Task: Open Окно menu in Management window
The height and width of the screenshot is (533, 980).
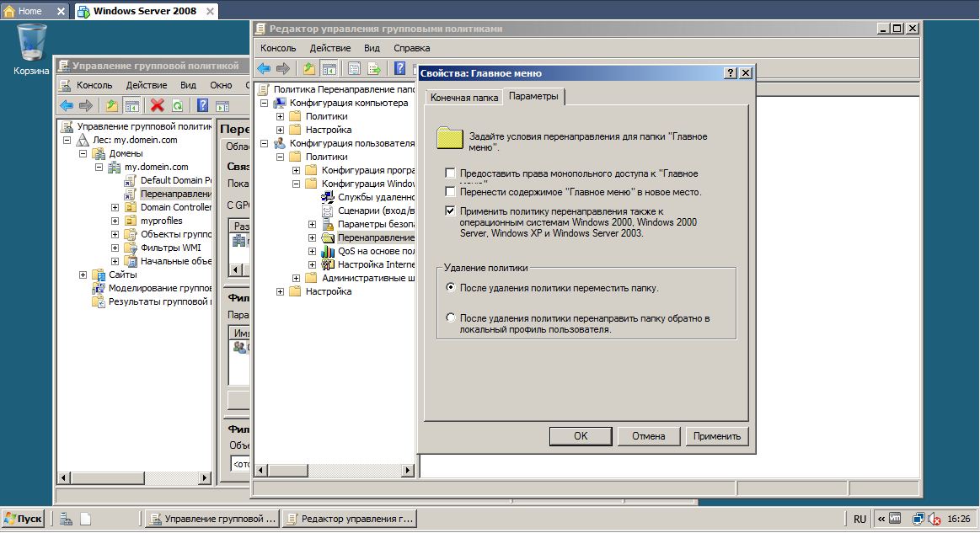Action: point(221,85)
